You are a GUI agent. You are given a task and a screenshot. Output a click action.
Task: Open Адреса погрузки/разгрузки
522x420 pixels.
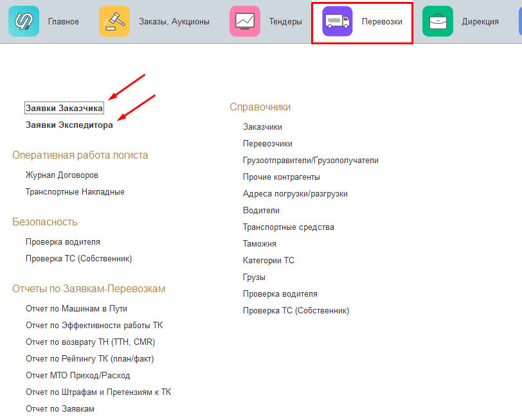tap(295, 194)
